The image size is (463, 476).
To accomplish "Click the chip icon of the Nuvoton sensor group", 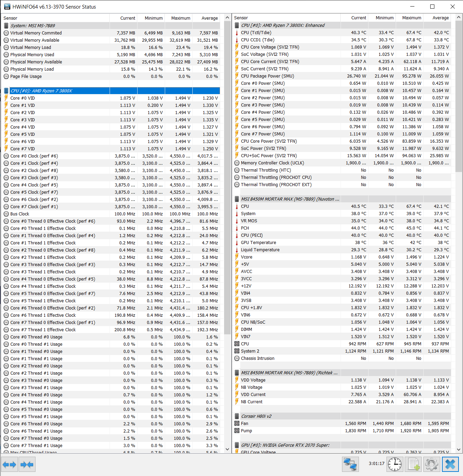I will tap(237, 199).
